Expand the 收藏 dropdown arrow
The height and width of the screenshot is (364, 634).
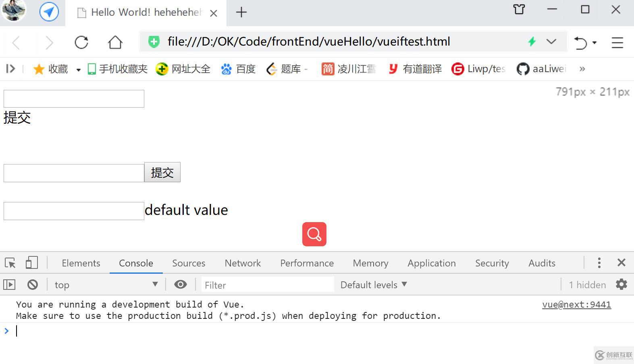click(x=78, y=70)
